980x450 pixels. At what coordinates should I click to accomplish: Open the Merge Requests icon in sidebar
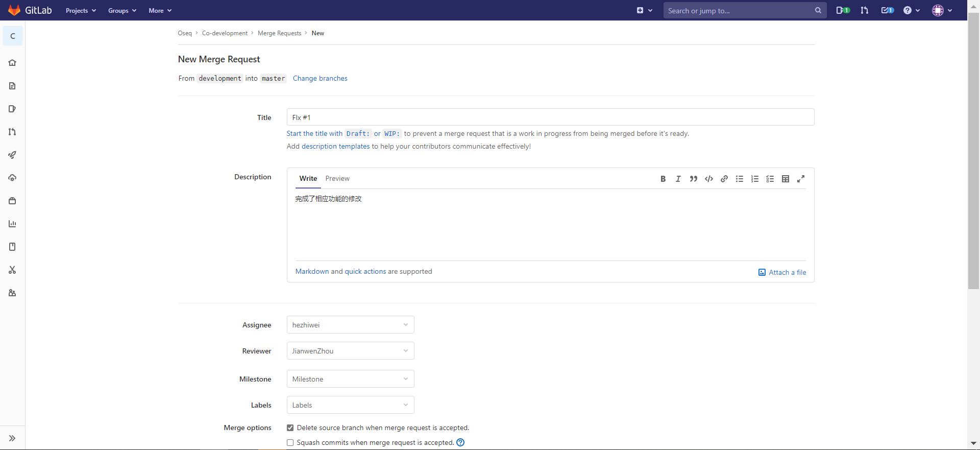(12, 132)
